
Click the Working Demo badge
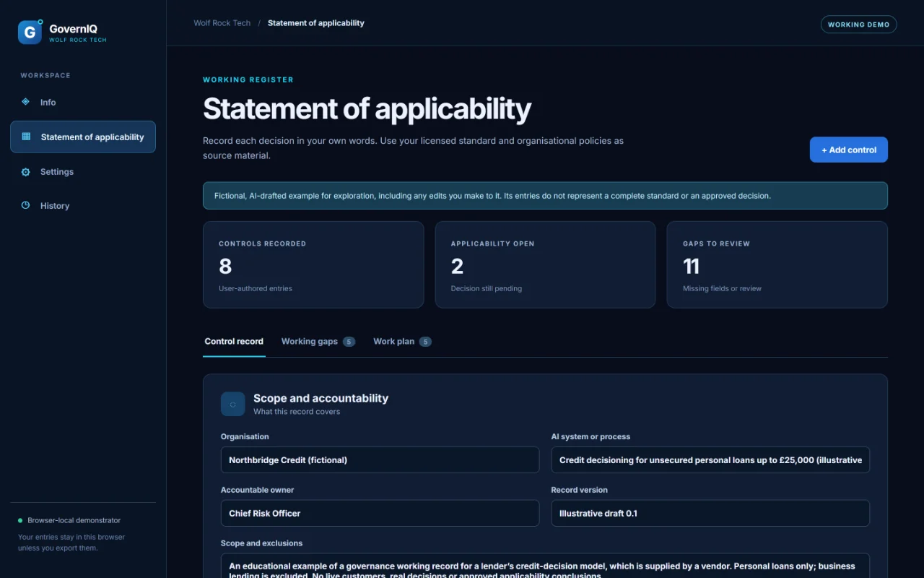click(859, 25)
